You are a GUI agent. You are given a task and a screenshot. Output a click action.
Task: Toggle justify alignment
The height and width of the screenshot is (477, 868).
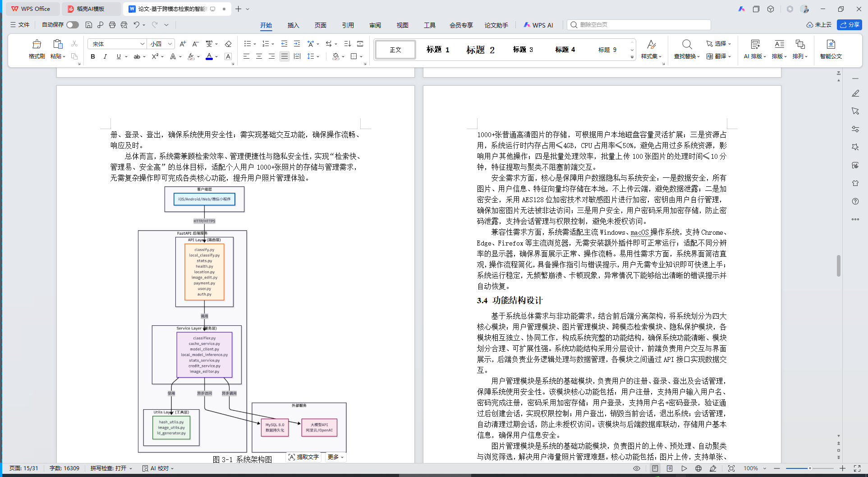click(284, 56)
